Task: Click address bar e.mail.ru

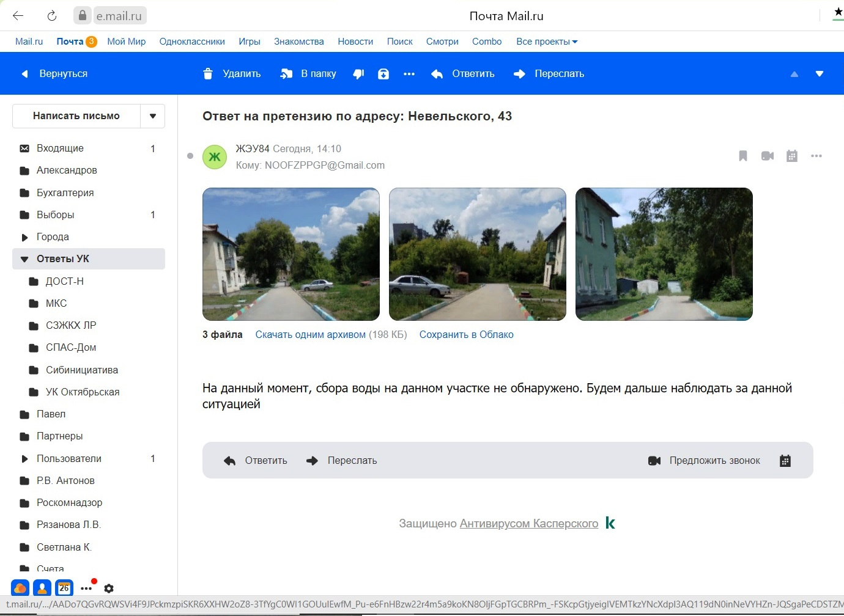Action: pos(119,16)
